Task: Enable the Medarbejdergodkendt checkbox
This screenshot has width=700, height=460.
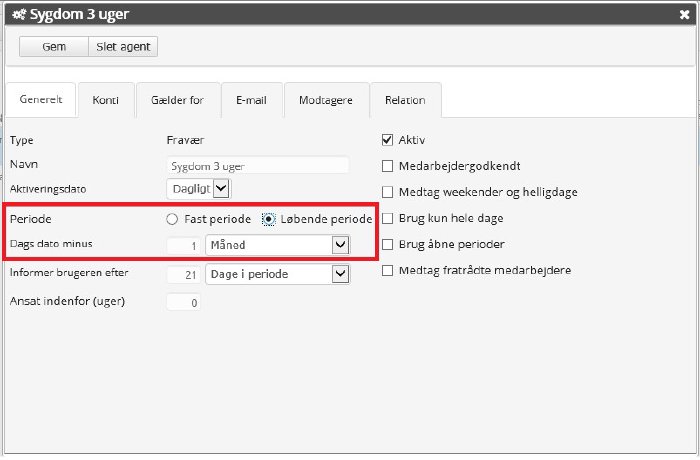Action: [388, 166]
